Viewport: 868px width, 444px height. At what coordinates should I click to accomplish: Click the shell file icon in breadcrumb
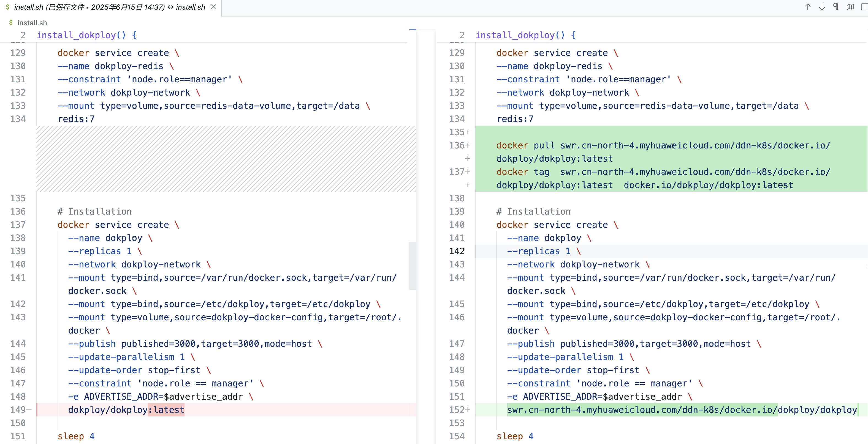11,23
